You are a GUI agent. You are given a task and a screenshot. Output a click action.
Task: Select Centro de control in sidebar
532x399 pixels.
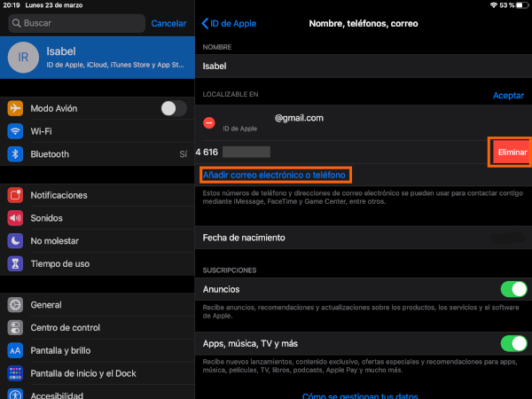click(65, 327)
